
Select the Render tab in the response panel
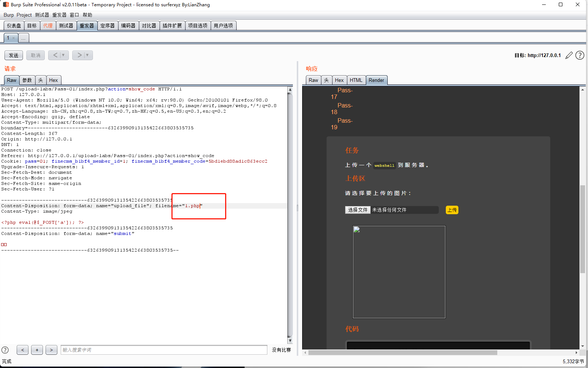point(377,80)
